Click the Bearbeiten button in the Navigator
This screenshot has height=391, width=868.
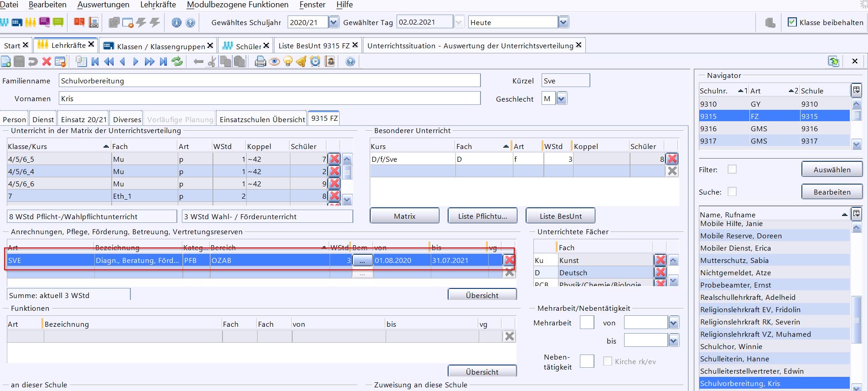pos(832,192)
